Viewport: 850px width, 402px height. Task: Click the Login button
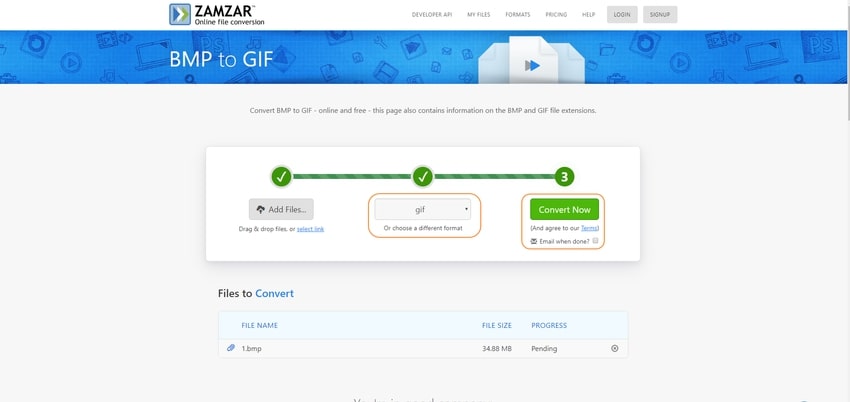pyautogui.click(x=622, y=15)
